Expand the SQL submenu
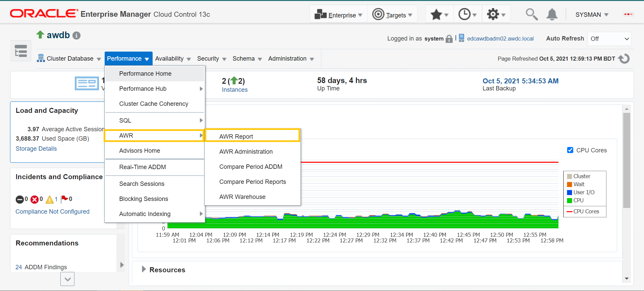The width and height of the screenshot is (644, 291). [155, 121]
